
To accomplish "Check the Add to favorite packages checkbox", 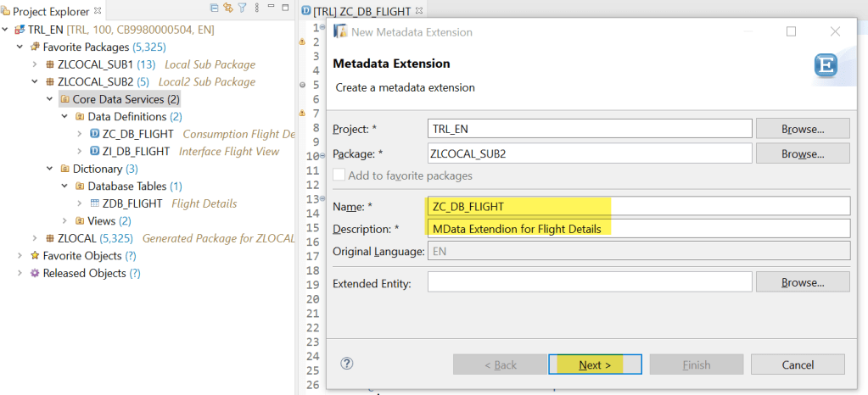I will tap(339, 175).
